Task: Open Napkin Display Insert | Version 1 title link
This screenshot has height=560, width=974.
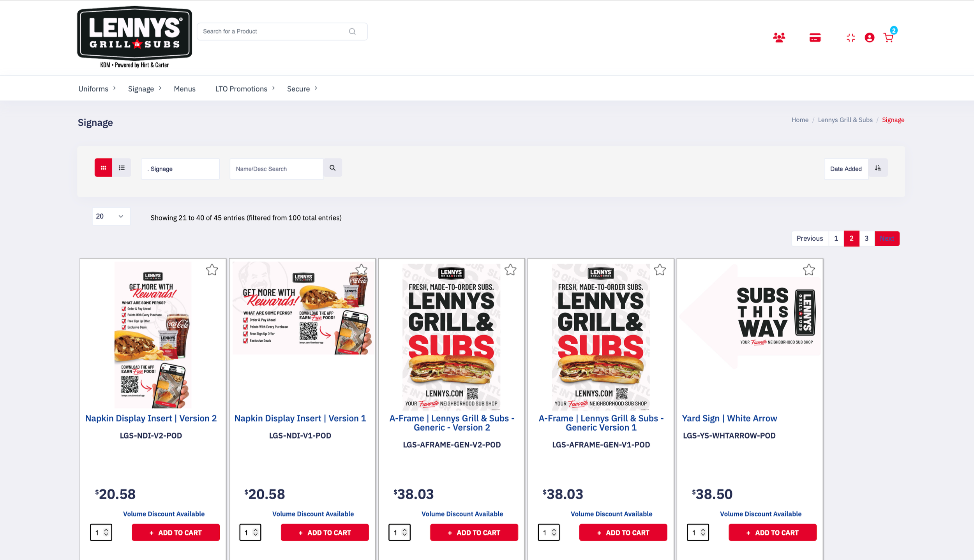Action: (300, 418)
